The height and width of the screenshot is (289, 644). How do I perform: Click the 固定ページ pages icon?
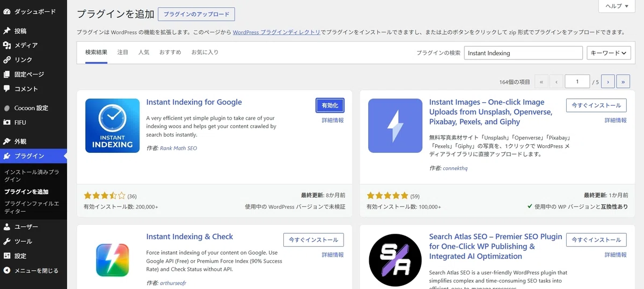(x=7, y=75)
